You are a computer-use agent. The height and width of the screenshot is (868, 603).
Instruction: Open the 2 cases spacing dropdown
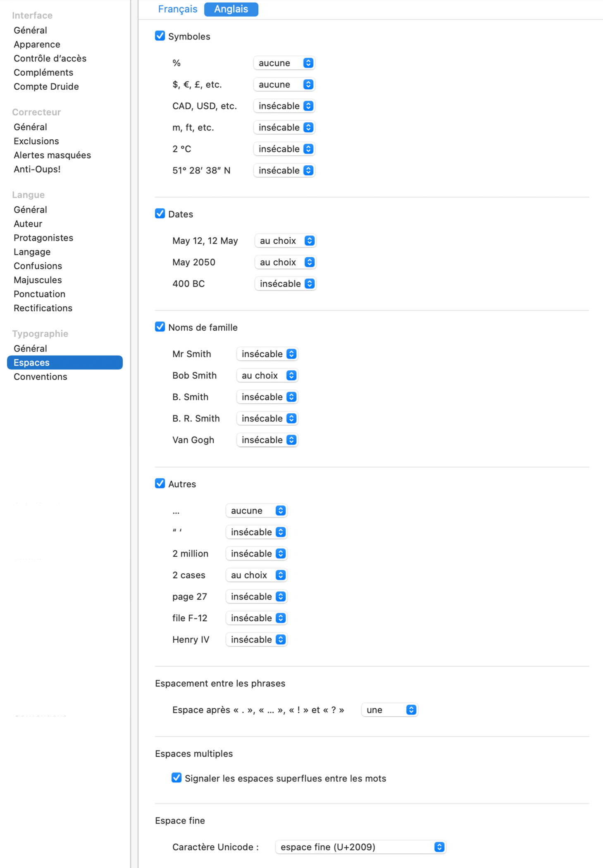pos(257,575)
